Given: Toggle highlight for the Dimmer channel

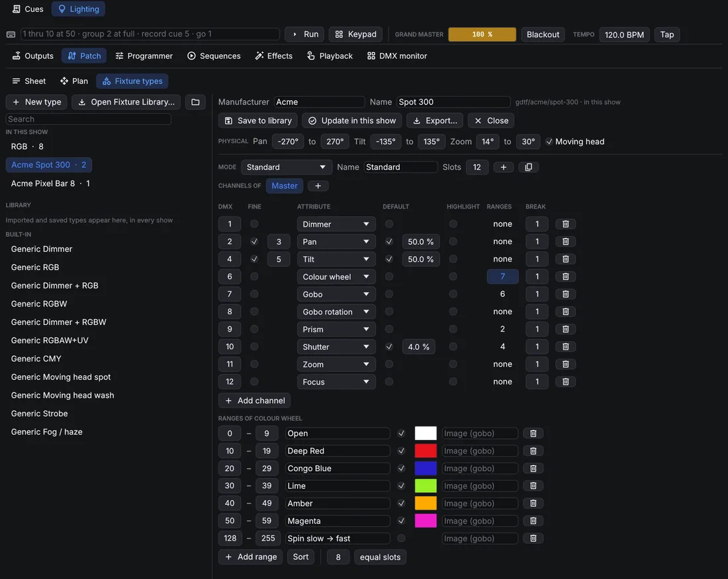Looking at the screenshot, I should 453,224.
